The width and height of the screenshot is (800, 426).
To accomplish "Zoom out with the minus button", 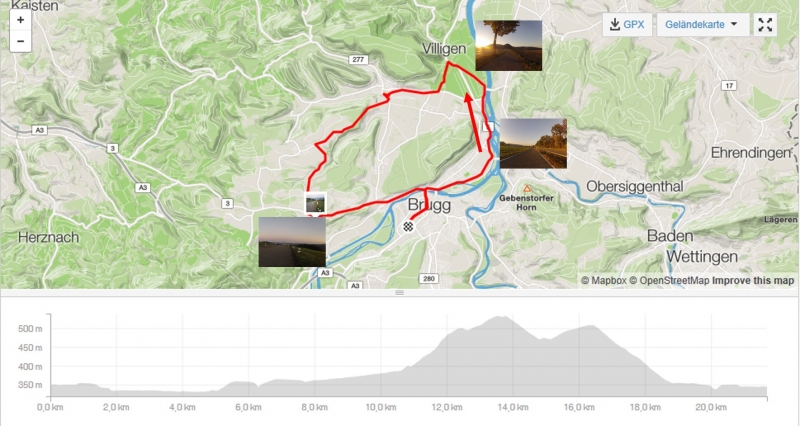I will tap(20, 41).
